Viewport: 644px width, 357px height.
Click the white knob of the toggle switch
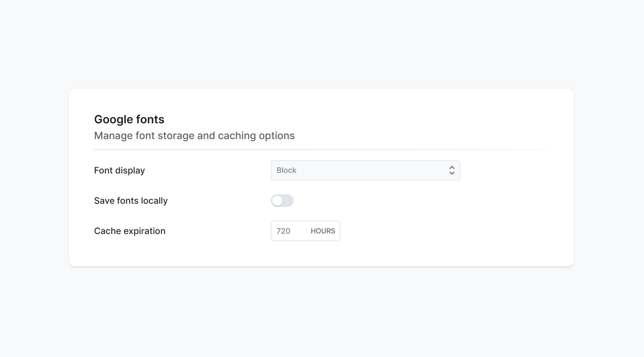pyautogui.click(x=277, y=201)
